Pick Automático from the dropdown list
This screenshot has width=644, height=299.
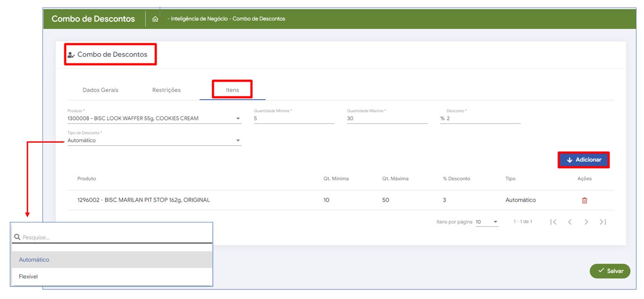tap(34, 260)
